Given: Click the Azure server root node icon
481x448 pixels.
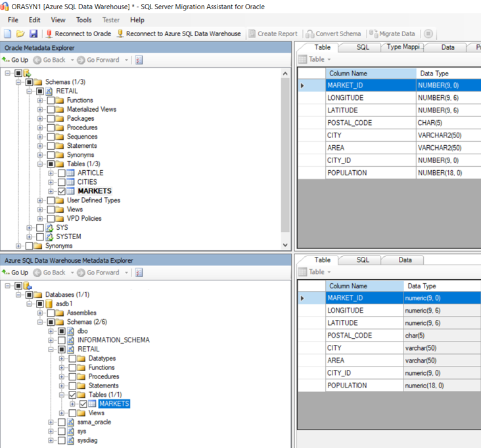Looking at the screenshot, I should pos(28,286).
